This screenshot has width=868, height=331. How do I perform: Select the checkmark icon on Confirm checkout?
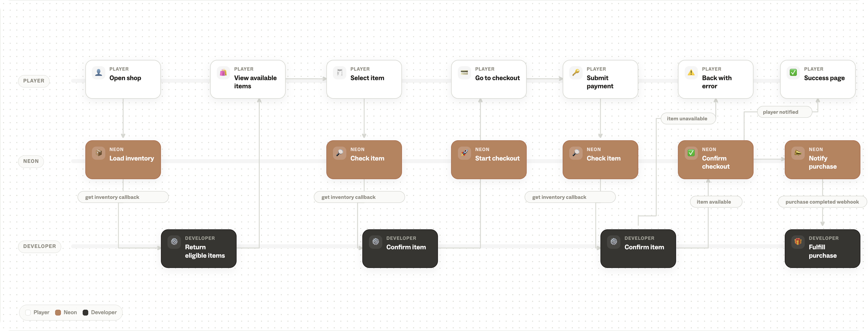(691, 153)
